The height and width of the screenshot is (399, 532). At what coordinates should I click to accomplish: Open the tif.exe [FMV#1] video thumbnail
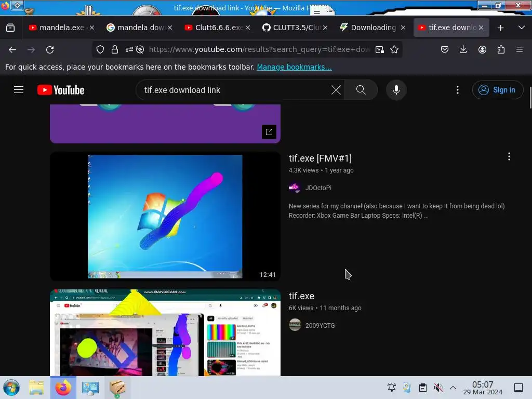pyautogui.click(x=165, y=216)
